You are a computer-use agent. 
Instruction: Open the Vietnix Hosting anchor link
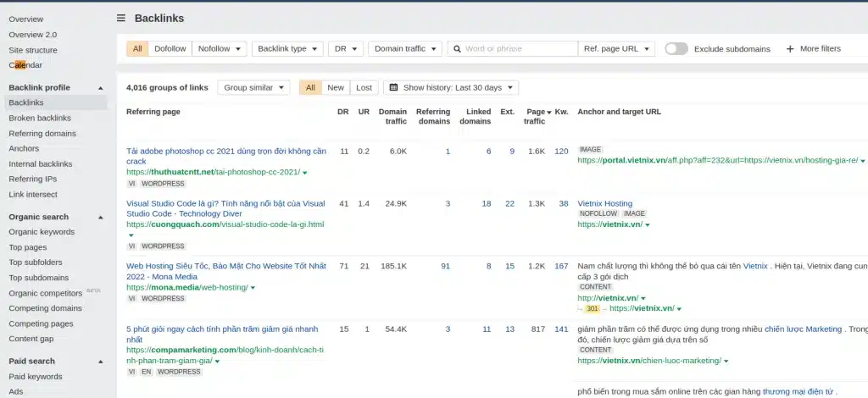[604, 203]
